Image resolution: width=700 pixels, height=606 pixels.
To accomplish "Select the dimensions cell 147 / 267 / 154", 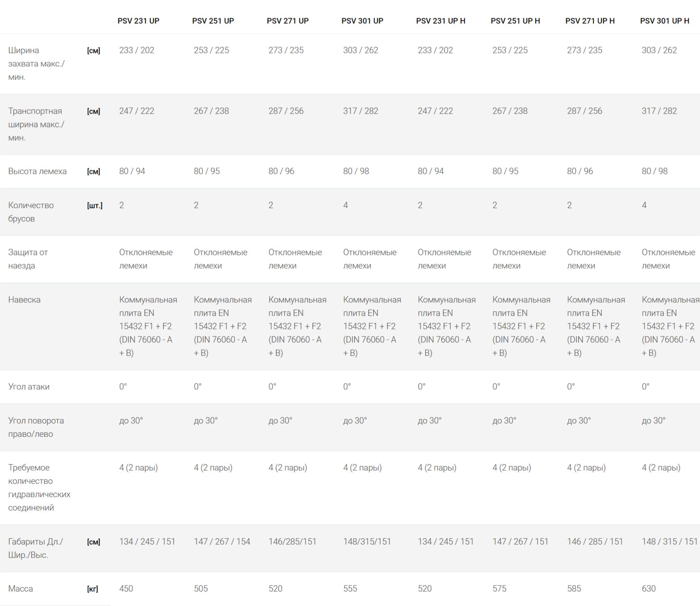I will [222, 541].
